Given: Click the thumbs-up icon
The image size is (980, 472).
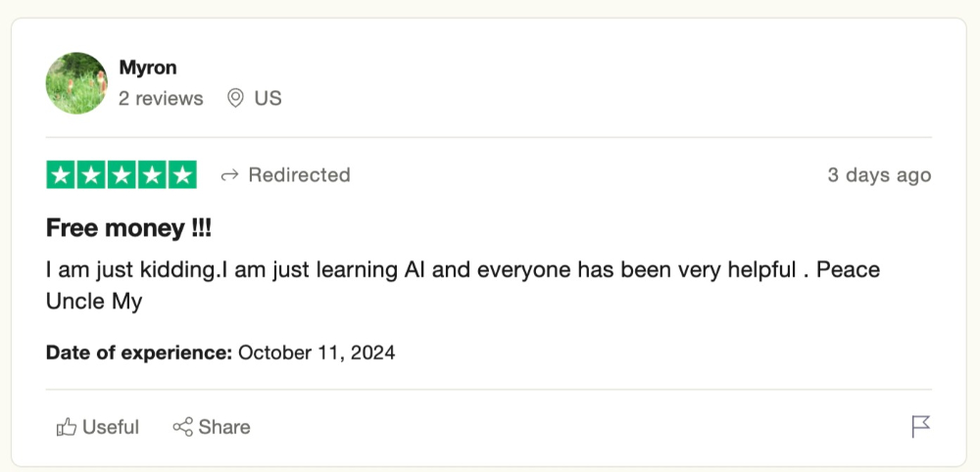Looking at the screenshot, I should (x=67, y=427).
